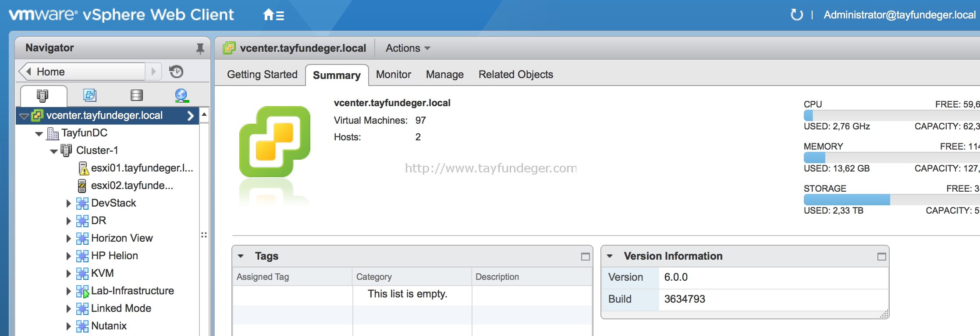Switch to the Monitor tab
The height and width of the screenshot is (336, 980).
[x=394, y=75]
